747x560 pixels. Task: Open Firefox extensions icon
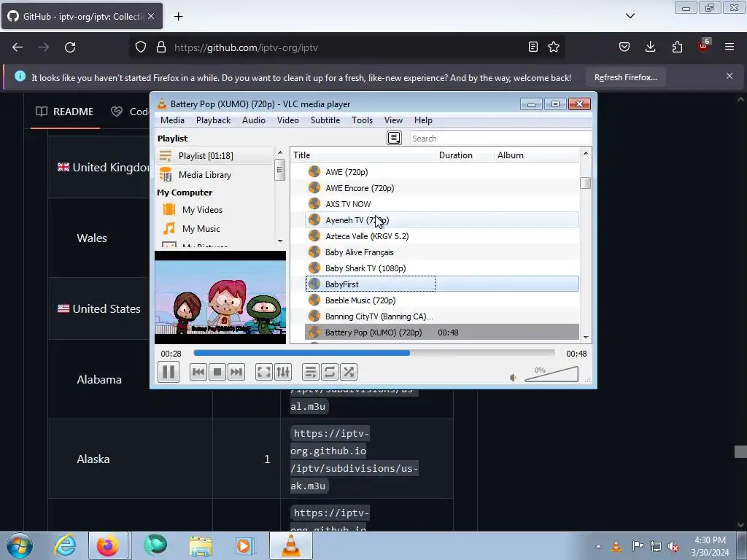click(677, 47)
